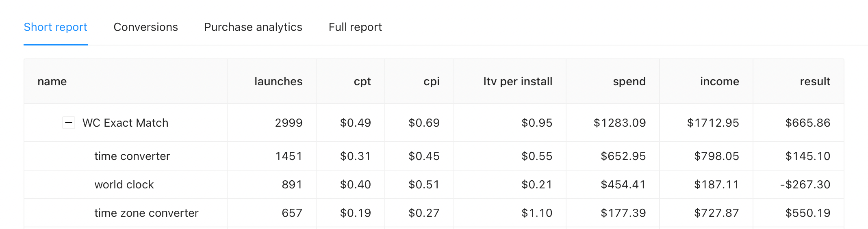Select the time zone converter row
This screenshot has width=868, height=229.
tap(434, 213)
